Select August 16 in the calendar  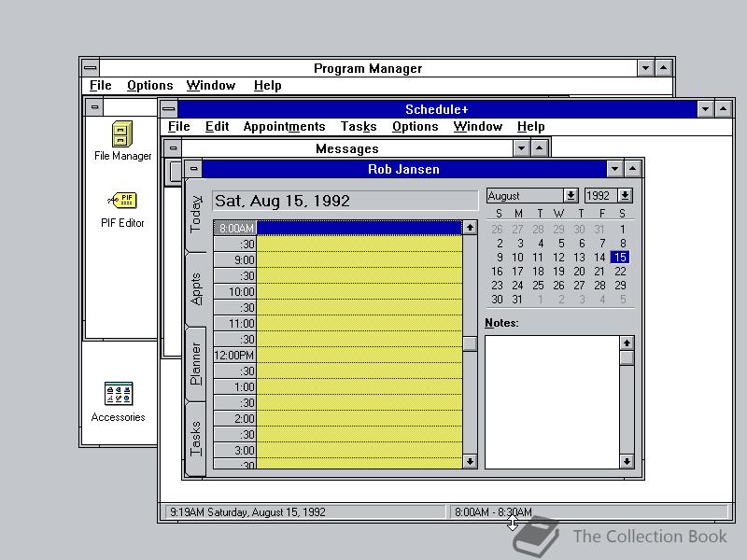(497, 272)
